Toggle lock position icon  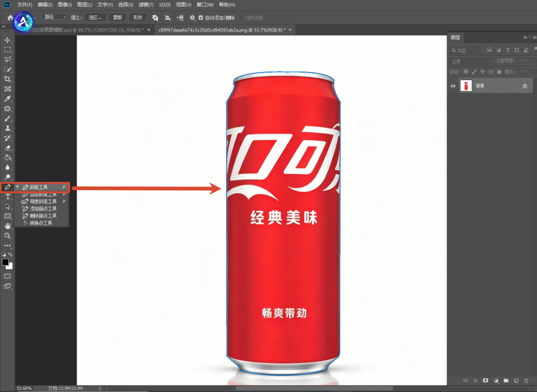click(482, 72)
